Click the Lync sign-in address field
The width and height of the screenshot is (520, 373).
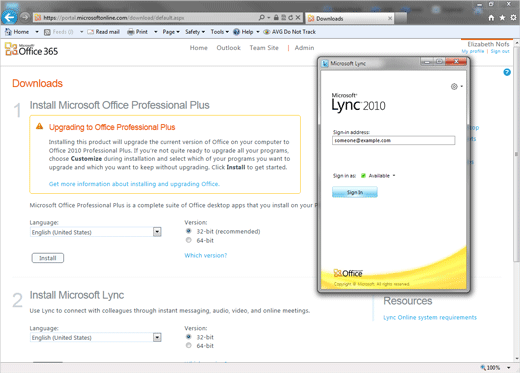[393, 140]
